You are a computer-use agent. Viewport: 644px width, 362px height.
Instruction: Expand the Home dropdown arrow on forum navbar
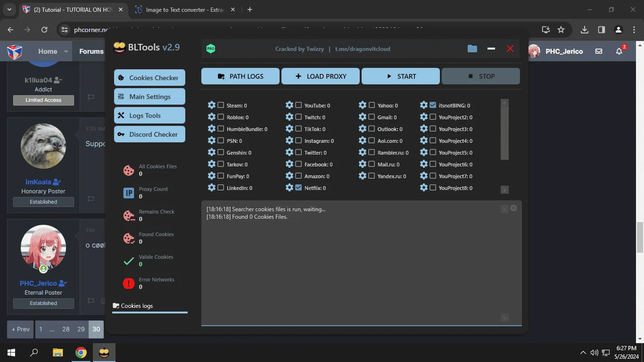tap(66, 51)
